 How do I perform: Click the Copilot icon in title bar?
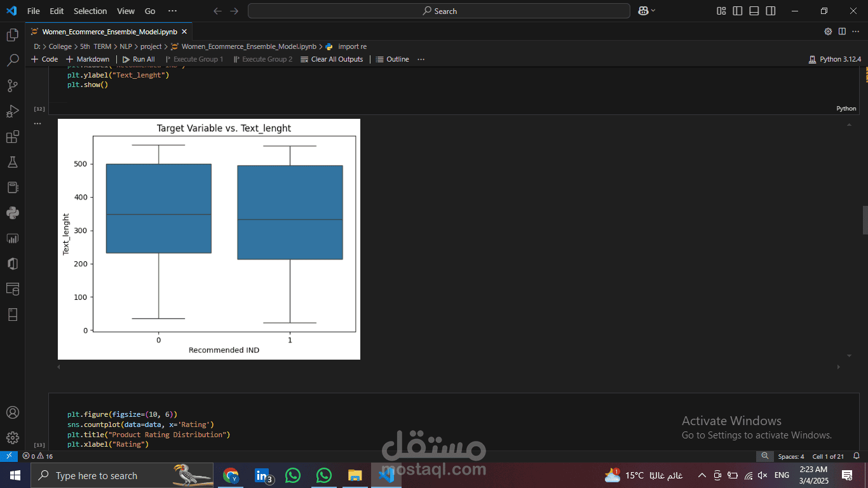643,11
